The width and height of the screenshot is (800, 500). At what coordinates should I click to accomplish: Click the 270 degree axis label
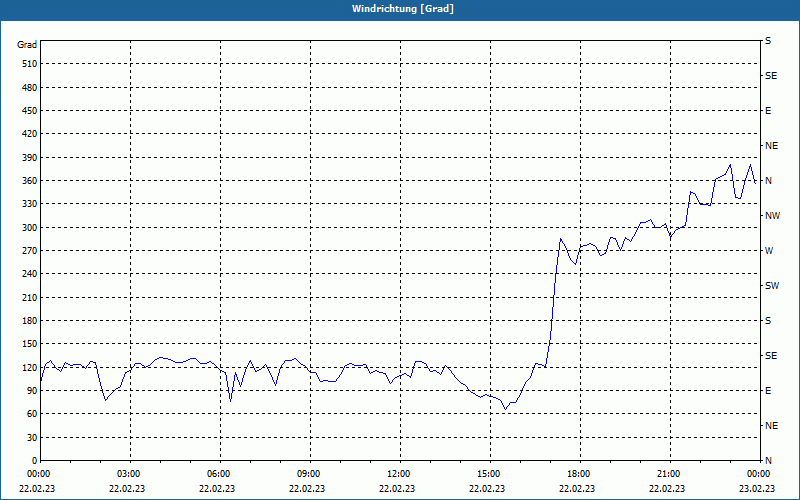coord(30,251)
